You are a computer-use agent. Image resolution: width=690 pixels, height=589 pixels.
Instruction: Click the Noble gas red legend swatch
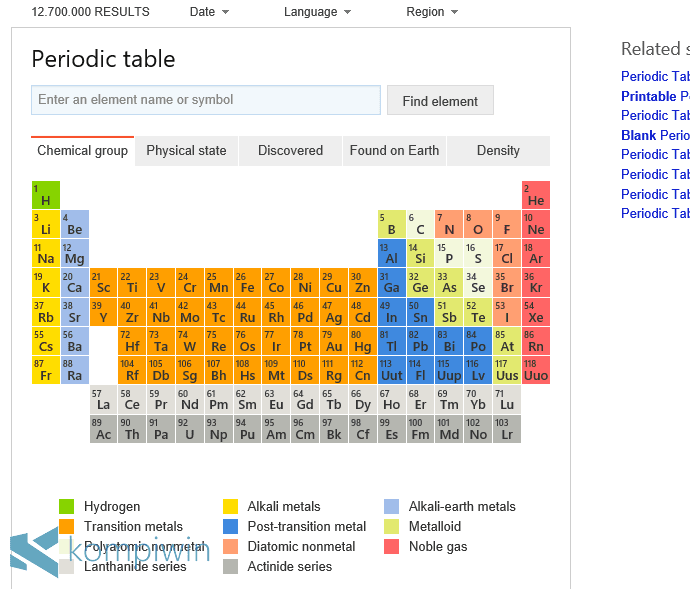click(x=392, y=546)
